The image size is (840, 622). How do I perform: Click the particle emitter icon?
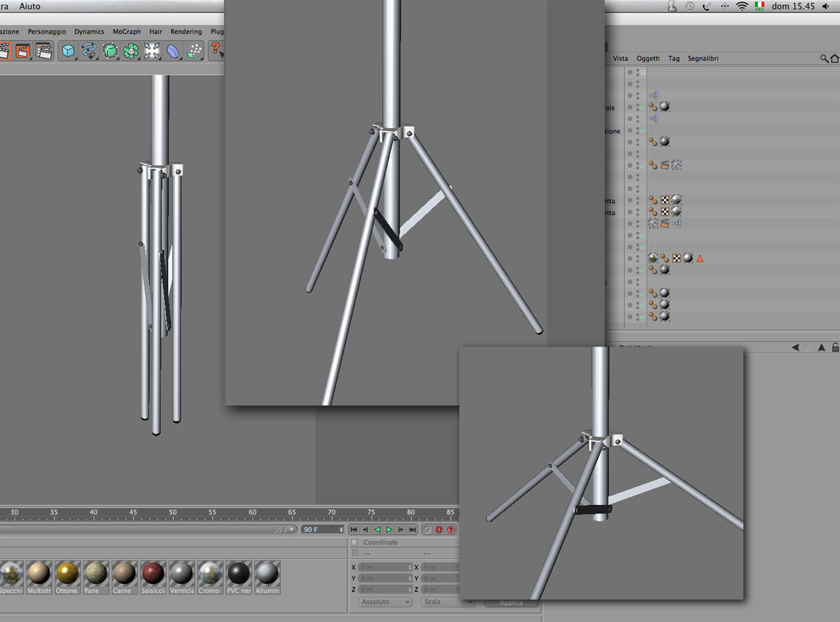coord(194,50)
